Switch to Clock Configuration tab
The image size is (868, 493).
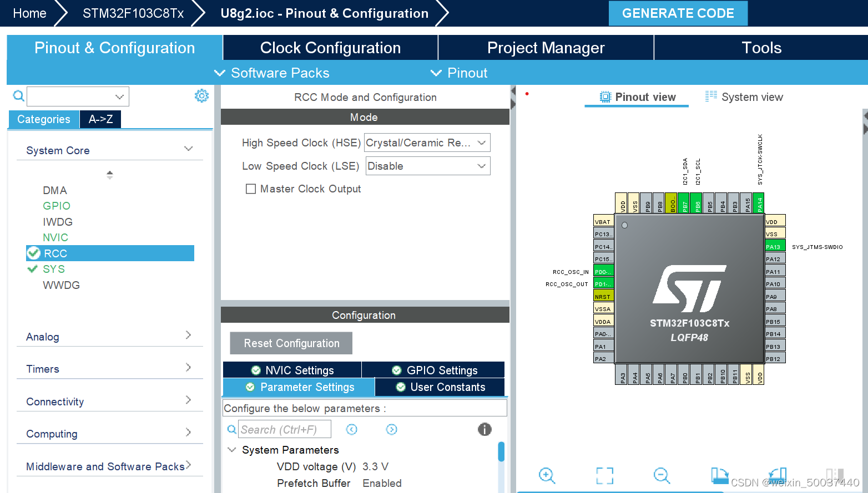(330, 48)
